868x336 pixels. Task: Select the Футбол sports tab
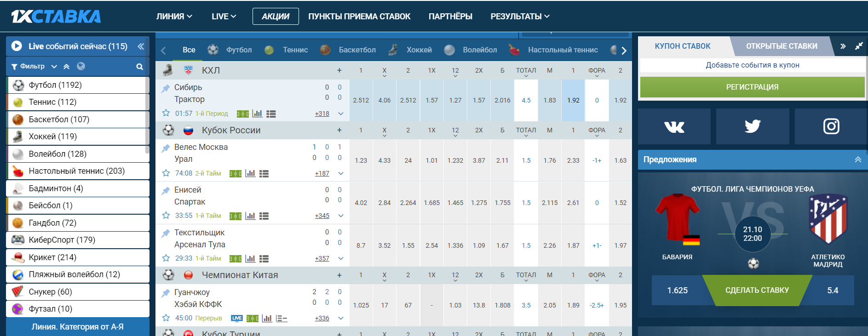pos(230,50)
